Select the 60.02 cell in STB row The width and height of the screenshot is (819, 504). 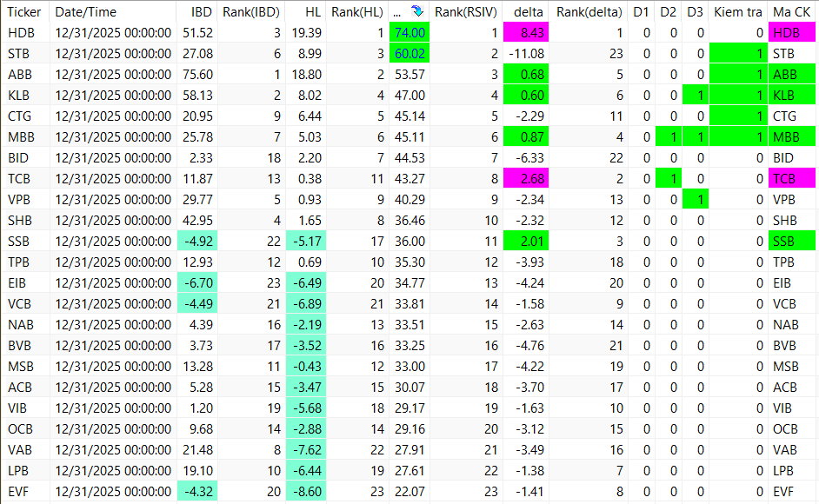click(x=409, y=54)
